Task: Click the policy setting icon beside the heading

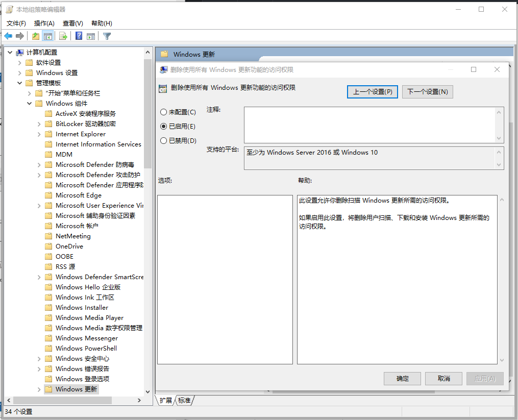Action: (x=163, y=89)
